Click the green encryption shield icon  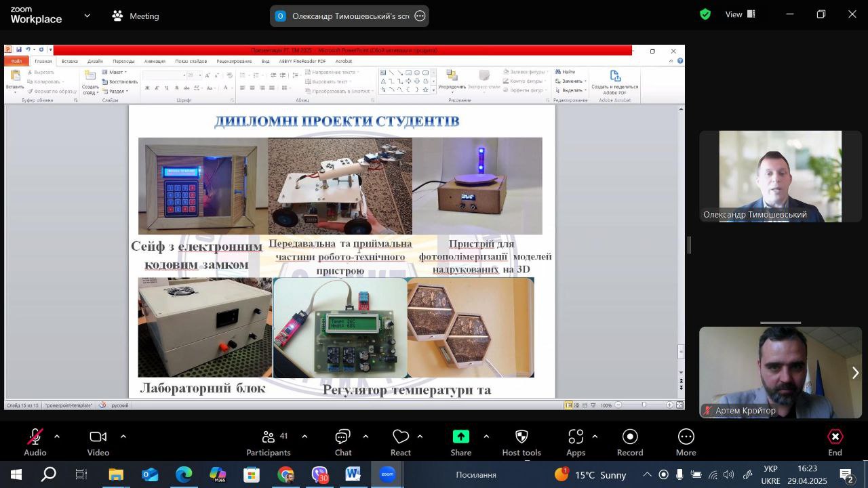705,14
